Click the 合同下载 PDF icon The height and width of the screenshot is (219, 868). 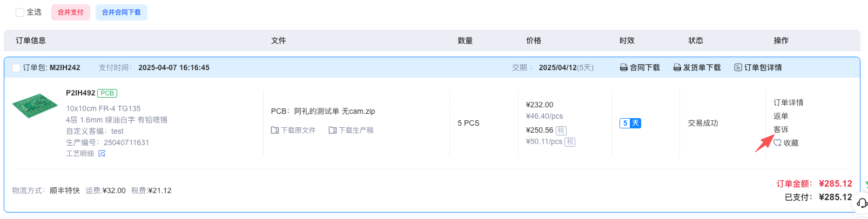(623, 68)
